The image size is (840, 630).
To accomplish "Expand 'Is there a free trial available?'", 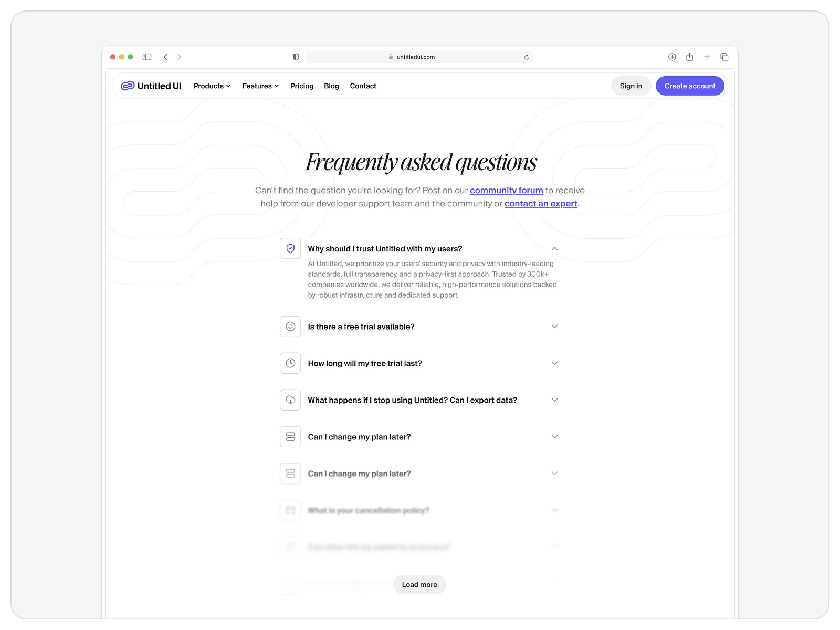I will pyautogui.click(x=554, y=326).
